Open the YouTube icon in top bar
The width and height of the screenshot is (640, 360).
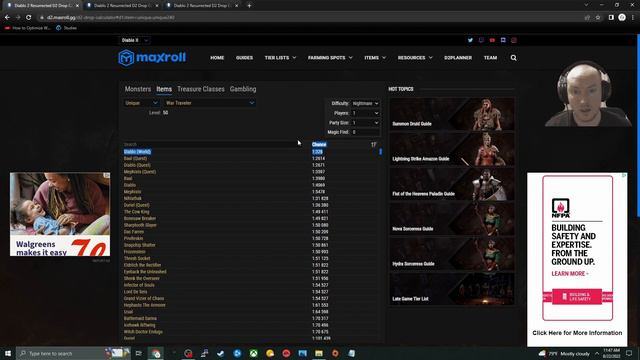tap(492, 40)
